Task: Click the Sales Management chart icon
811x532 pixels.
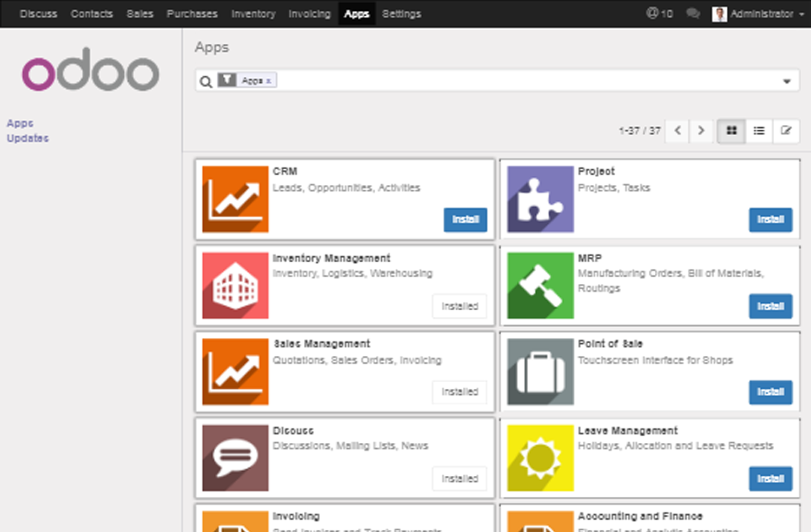Action: click(x=235, y=371)
